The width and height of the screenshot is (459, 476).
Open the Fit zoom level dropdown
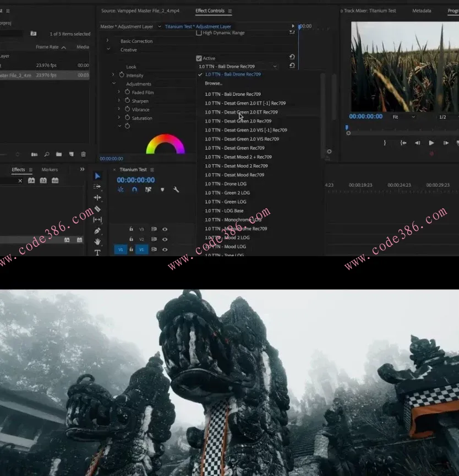tap(403, 117)
